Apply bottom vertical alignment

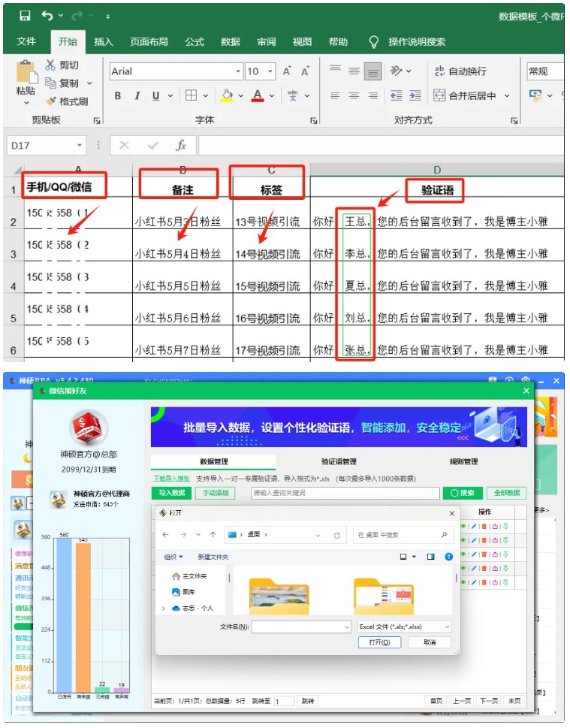coord(372,71)
